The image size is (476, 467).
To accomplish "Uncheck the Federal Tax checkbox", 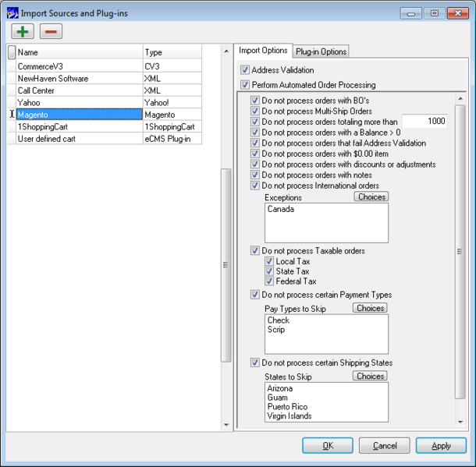I will point(269,281).
